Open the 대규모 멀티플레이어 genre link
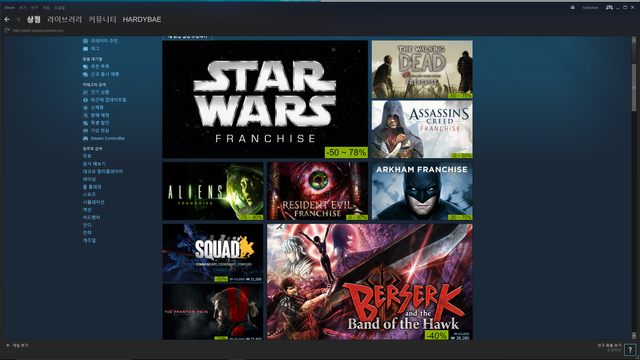 tap(103, 172)
